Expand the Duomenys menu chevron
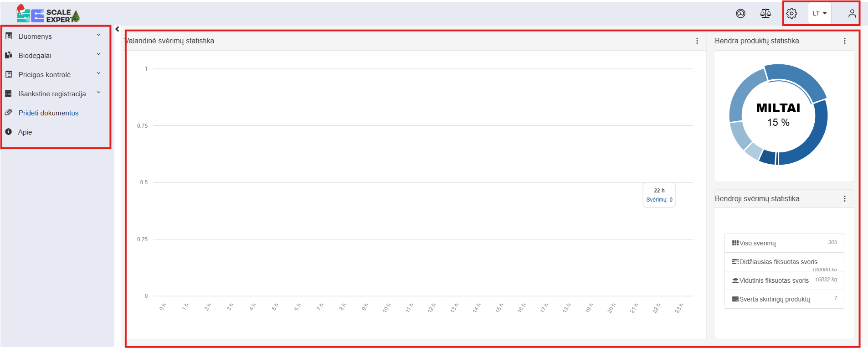Image resolution: width=868 pixels, height=348 pixels. (98, 35)
